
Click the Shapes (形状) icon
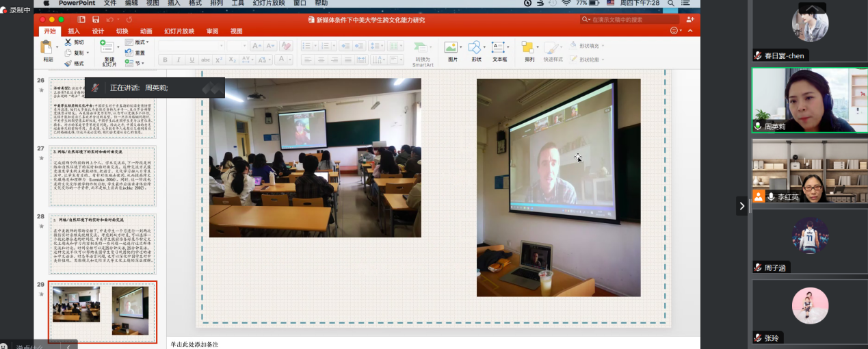coord(475,48)
